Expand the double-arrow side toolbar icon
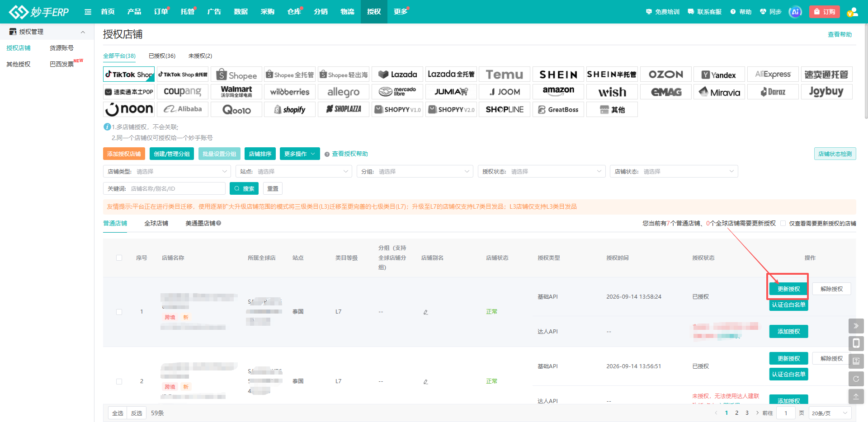This screenshot has height=422, width=868. 856,326
